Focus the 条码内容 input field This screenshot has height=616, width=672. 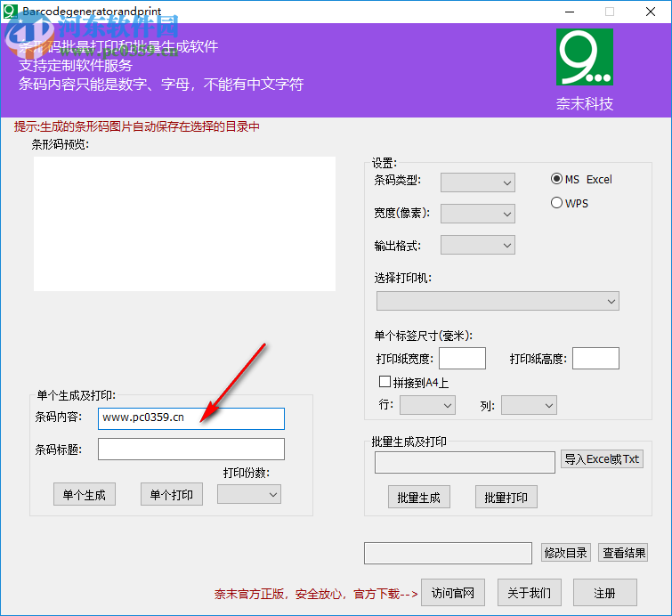tap(191, 418)
